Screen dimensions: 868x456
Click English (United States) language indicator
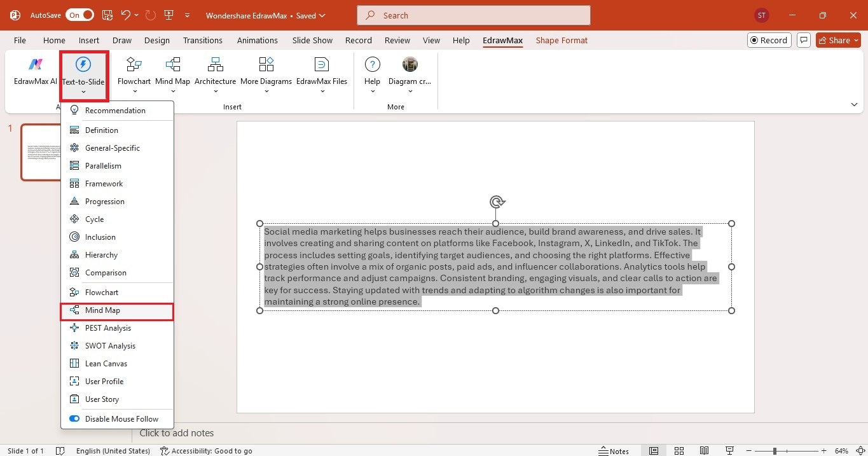[x=113, y=451]
